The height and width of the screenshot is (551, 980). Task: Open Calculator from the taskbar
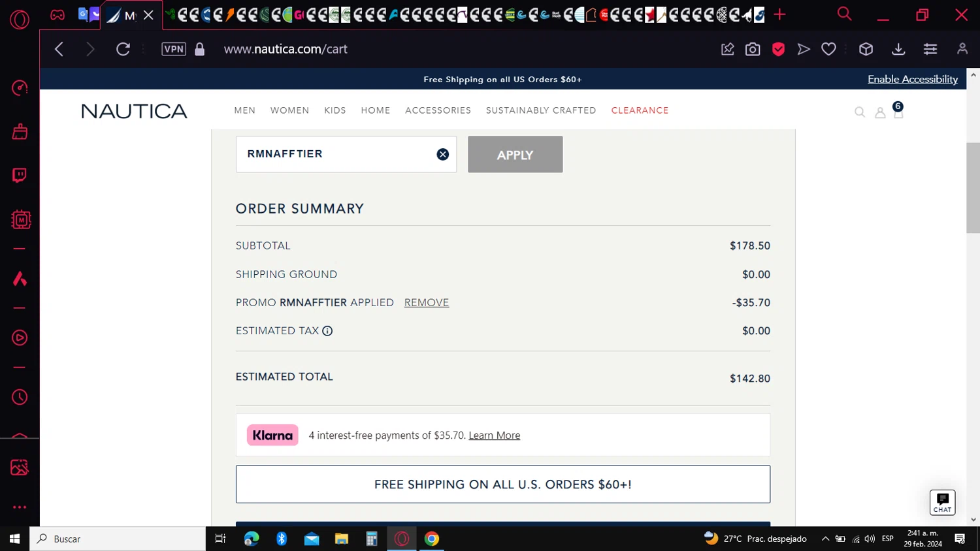[372, 539]
